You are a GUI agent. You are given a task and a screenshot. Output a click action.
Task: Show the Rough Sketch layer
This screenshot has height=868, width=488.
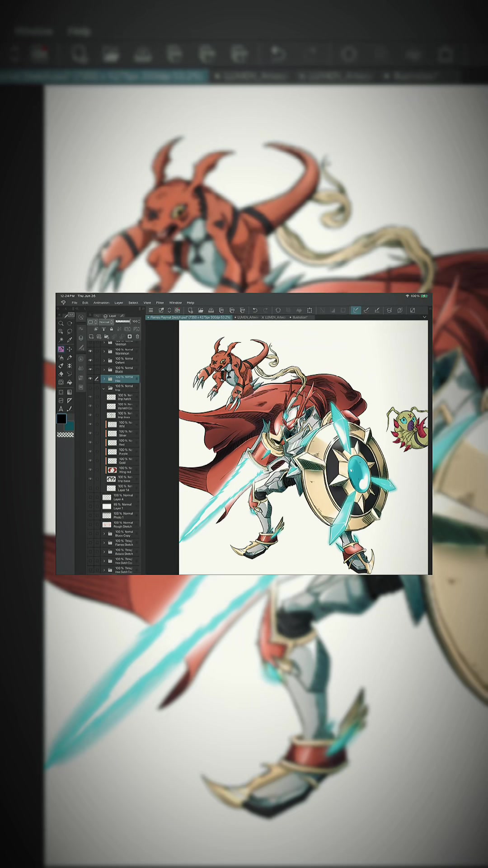90,524
